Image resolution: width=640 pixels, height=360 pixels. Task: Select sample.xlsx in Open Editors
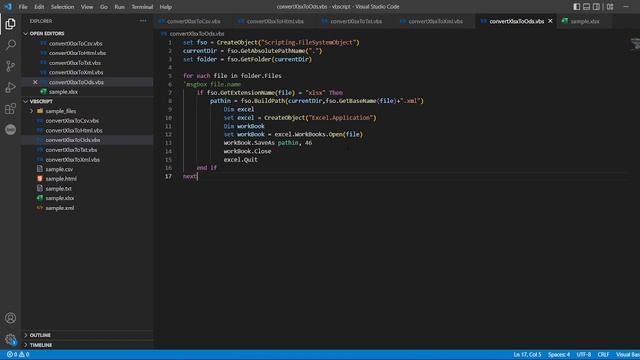63,92
